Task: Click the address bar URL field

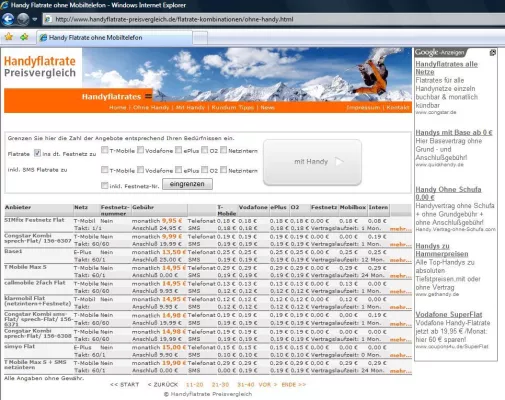Action: (273, 19)
